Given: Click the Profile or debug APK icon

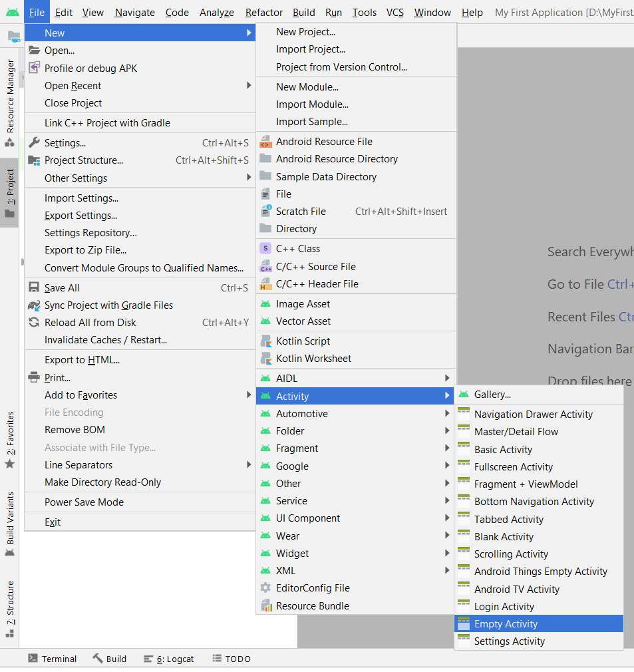Looking at the screenshot, I should [35, 68].
